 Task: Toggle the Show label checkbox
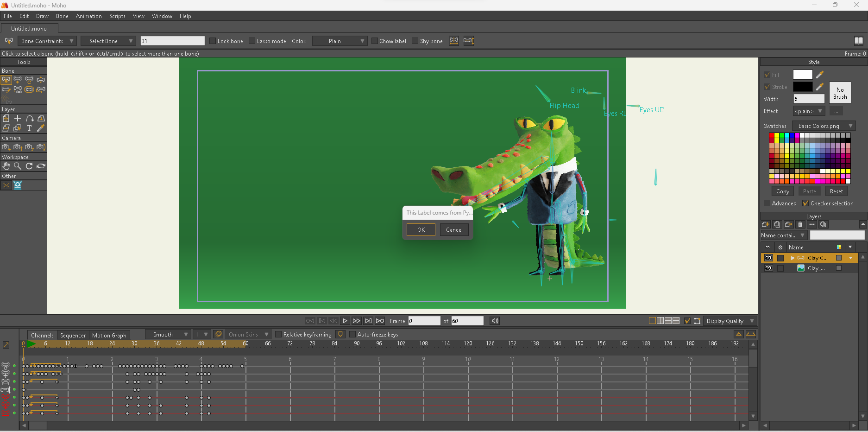[x=375, y=41]
